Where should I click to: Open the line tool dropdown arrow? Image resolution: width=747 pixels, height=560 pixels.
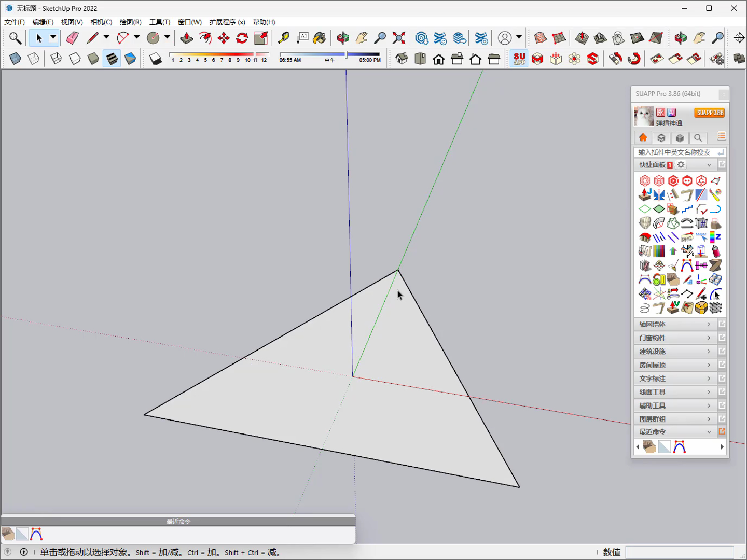click(x=106, y=37)
